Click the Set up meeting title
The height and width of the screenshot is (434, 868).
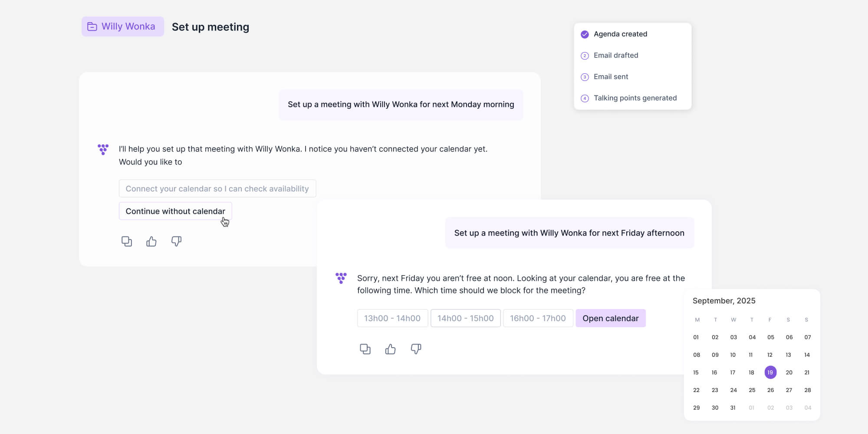(210, 27)
